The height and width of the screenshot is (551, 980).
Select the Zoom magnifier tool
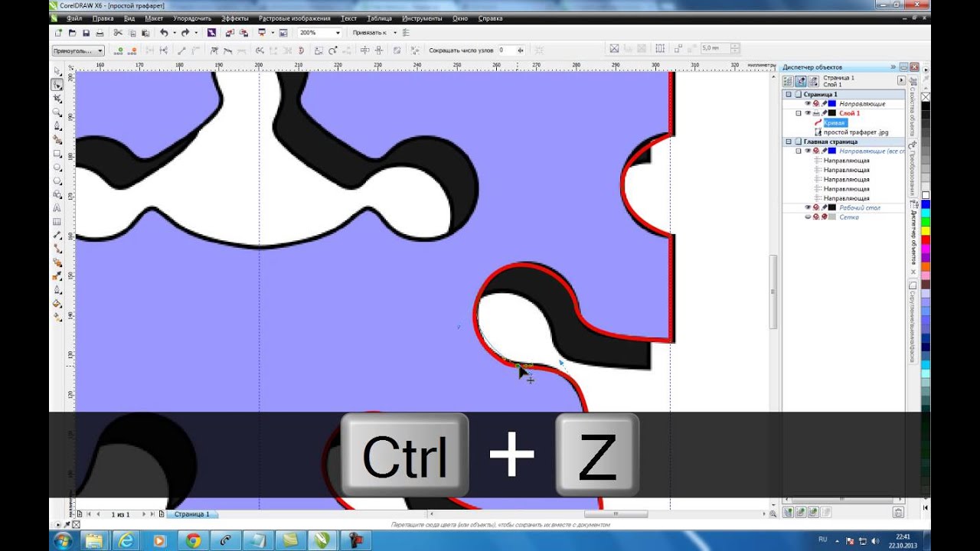57,112
